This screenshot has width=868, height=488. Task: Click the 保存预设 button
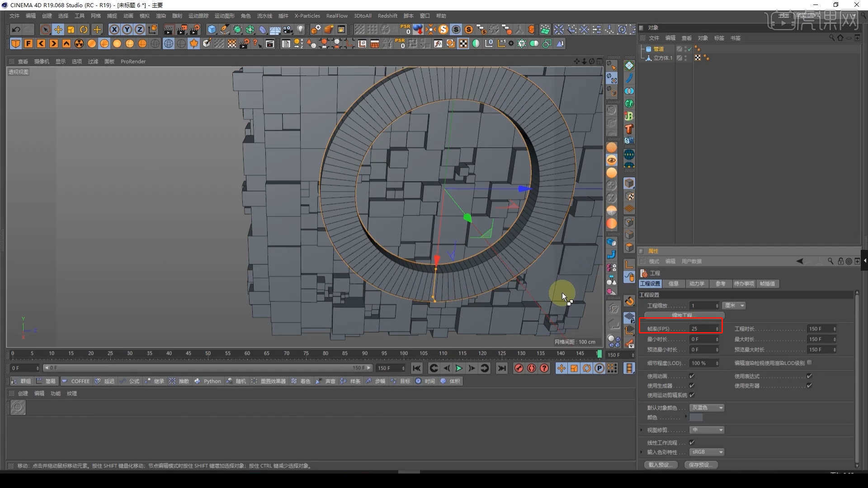click(701, 465)
